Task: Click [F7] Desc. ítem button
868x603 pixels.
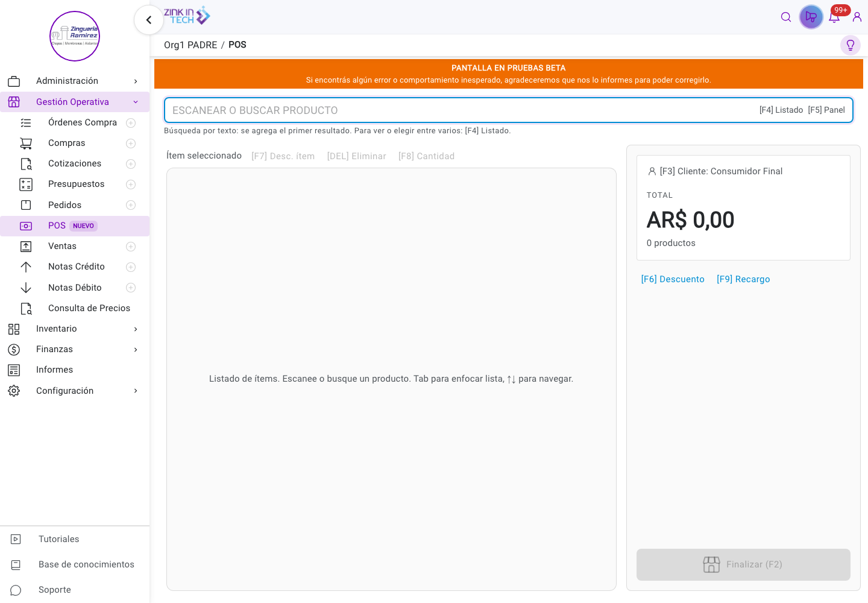Action: click(x=283, y=156)
